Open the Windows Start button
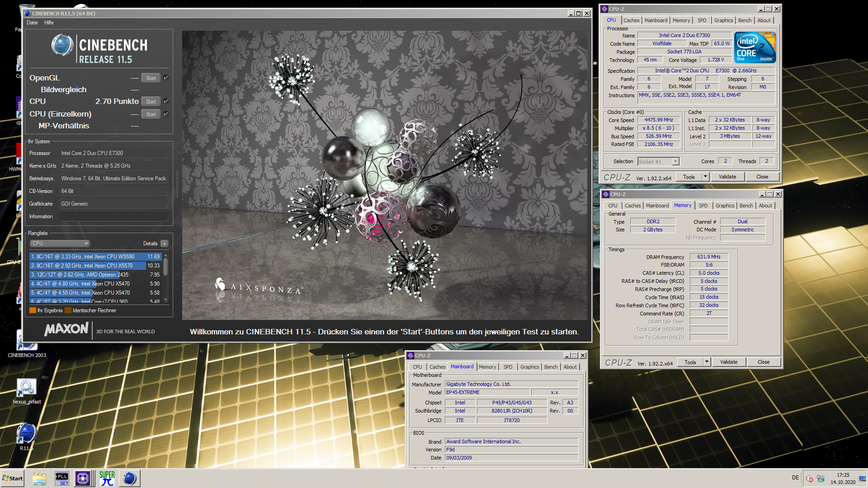The height and width of the screenshot is (488, 868). 13,479
